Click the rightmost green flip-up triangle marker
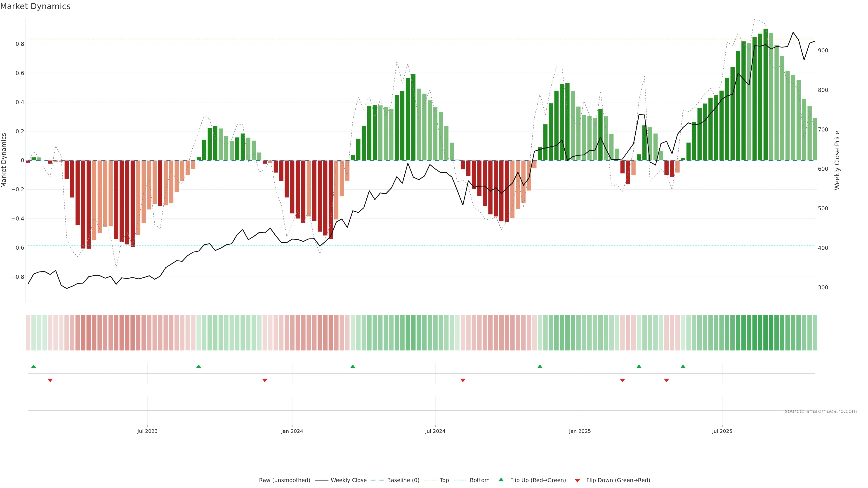The height and width of the screenshot is (488, 868). (683, 366)
